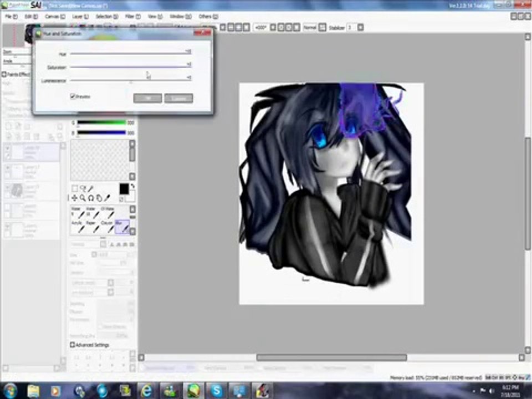Viewport: 532px width, 399px height.
Task: Choose the Acrylic brush
Action: tap(78, 227)
